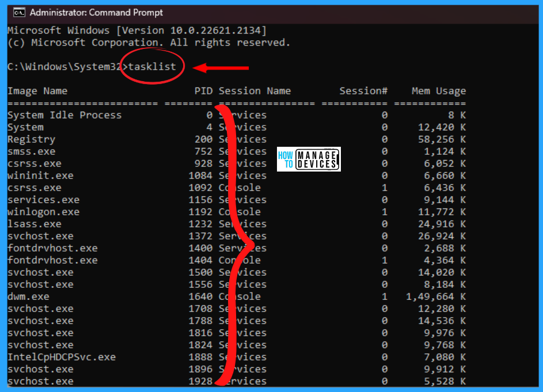Screen dimensions: 543x392
Task: Click the memory value 6,660 K
Action: [x=445, y=176]
